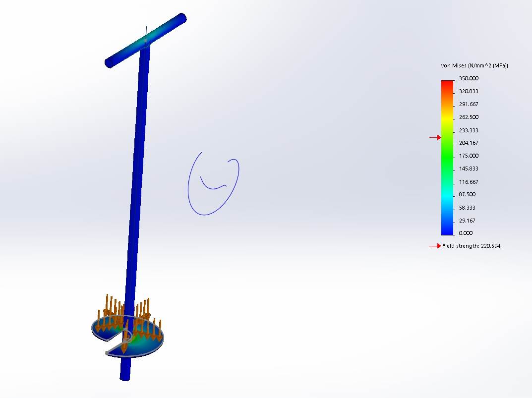This screenshot has height=398, width=532.
Task: Select the T-handle crossbar at its center
Action: (x=146, y=41)
